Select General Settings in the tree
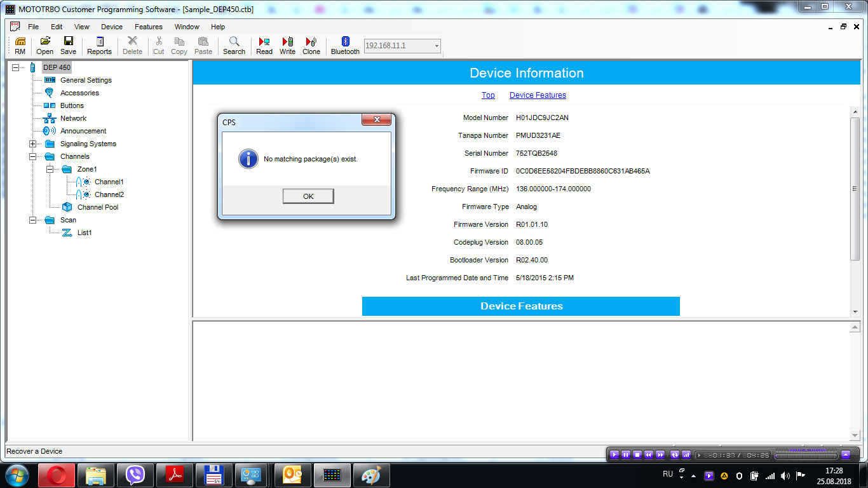The height and width of the screenshot is (488, 868). 86,80
